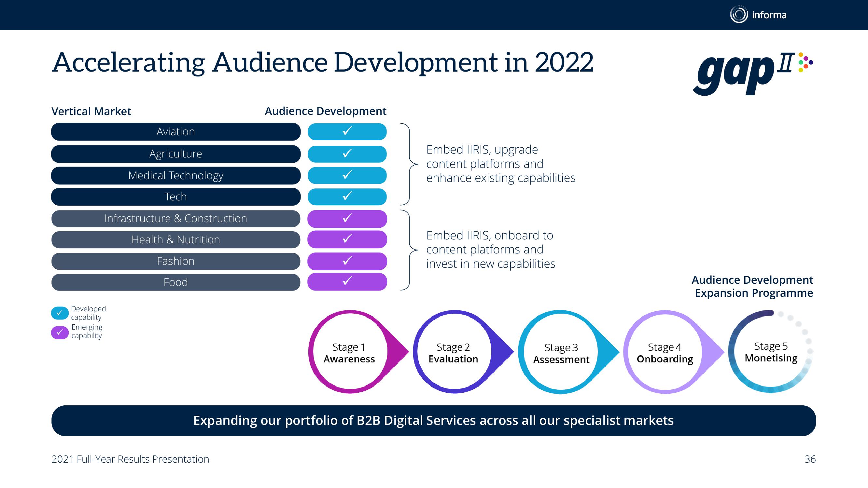Click the 'Emerging capability' legend label
This screenshot has width=868, height=488.
[x=87, y=331]
